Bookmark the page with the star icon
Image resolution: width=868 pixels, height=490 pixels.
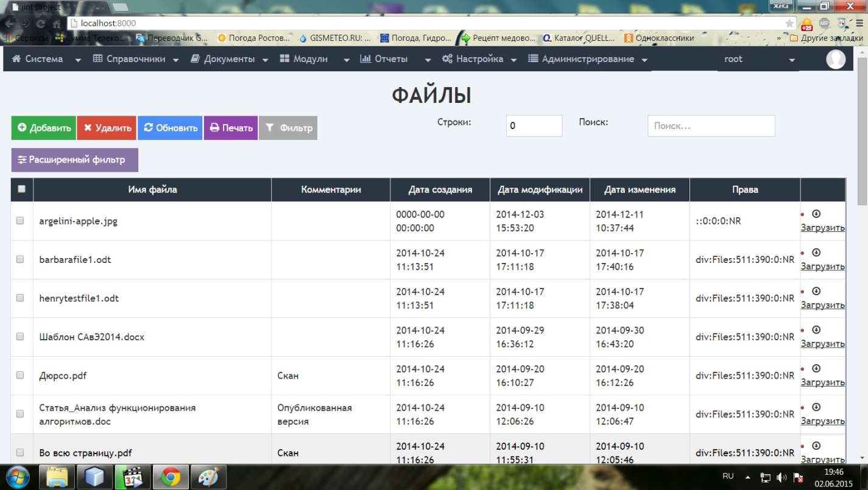(x=789, y=23)
